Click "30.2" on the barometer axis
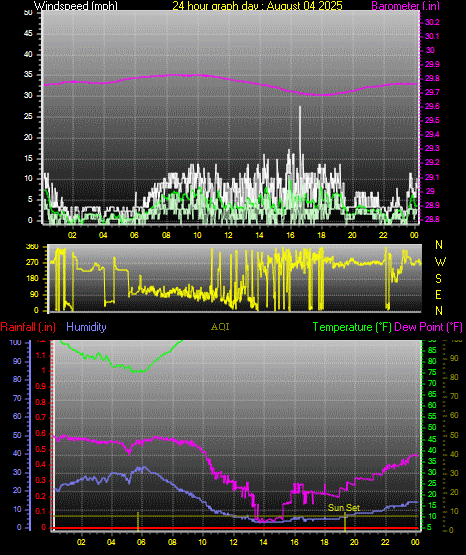The height and width of the screenshot is (555, 466). coord(432,22)
